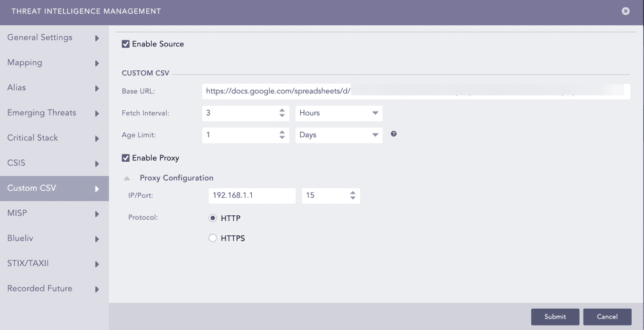Collapse the Proxy Configuration section
The height and width of the screenshot is (330, 644).
coord(128,178)
